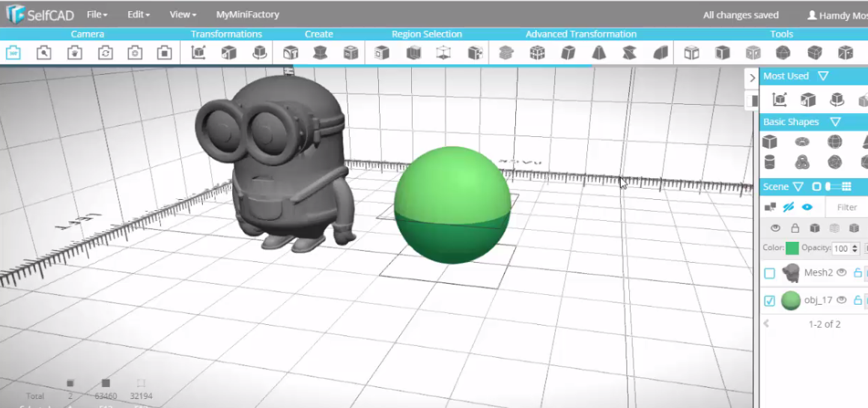The height and width of the screenshot is (408, 868).
Task: Select the Rotate tool in Transformations toolbar
Action: (259, 53)
